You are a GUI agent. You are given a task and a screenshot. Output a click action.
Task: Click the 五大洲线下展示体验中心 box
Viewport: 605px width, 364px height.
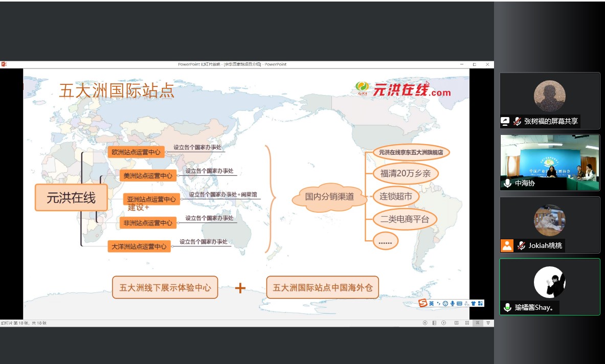[165, 287]
